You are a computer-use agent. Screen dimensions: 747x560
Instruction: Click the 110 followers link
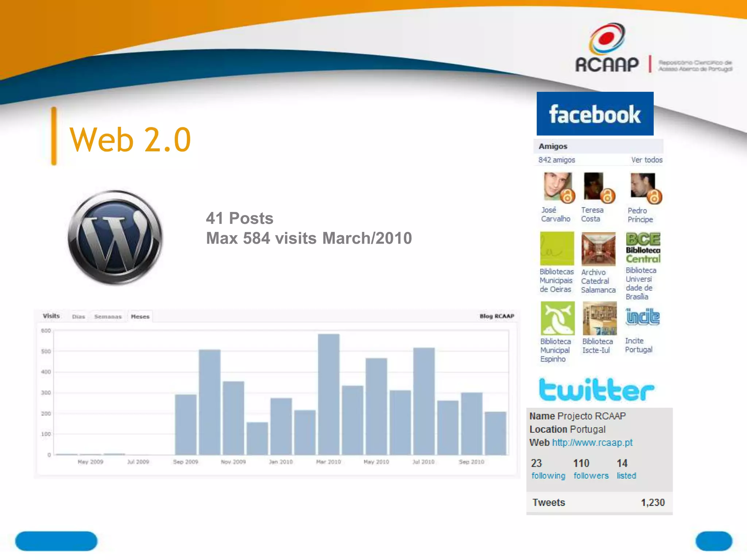coord(591,469)
